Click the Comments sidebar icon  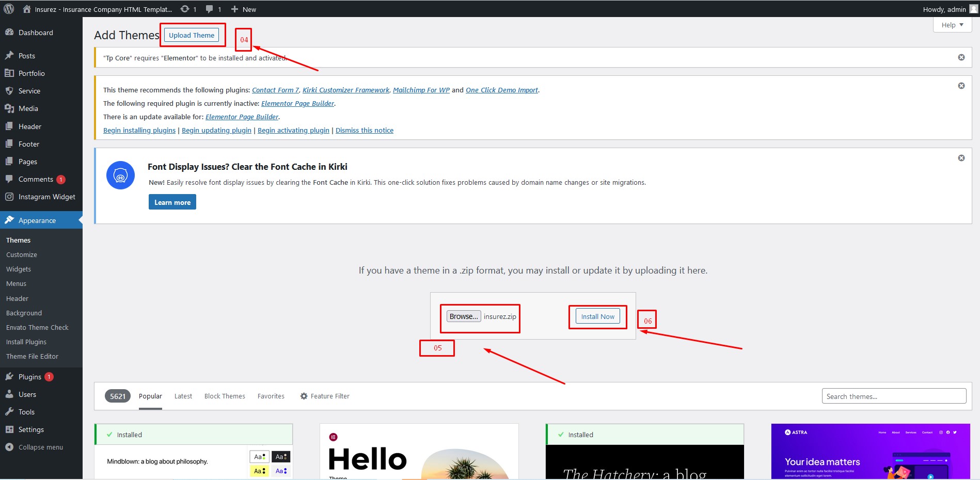pyautogui.click(x=9, y=179)
